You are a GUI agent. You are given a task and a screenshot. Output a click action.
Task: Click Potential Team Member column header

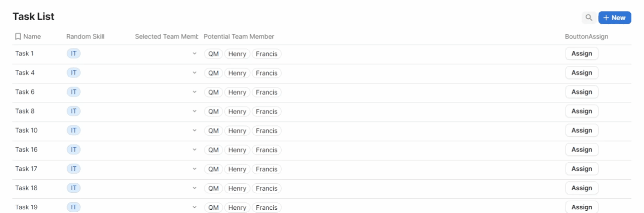[239, 37]
